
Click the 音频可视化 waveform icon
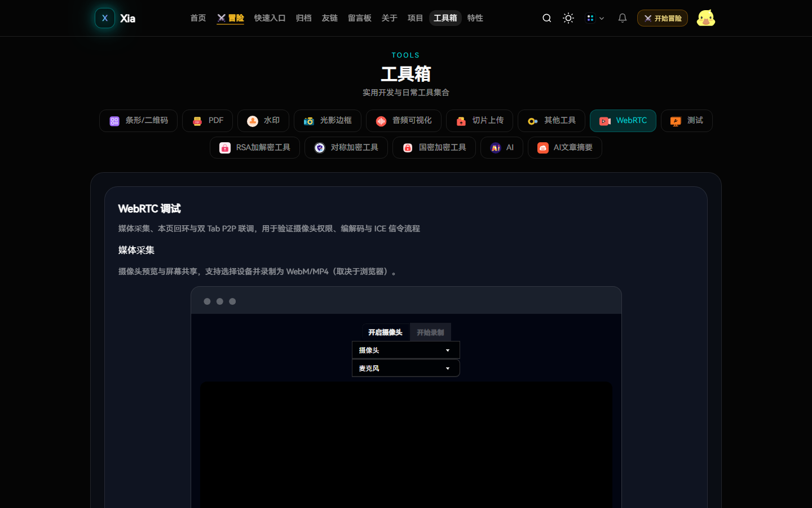point(381,121)
